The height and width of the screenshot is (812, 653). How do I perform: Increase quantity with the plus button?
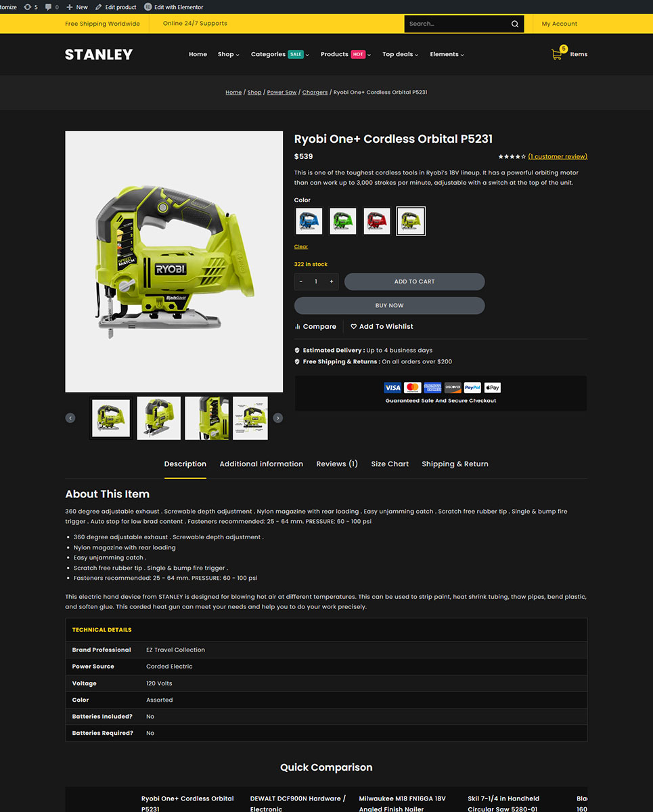pos(331,281)
